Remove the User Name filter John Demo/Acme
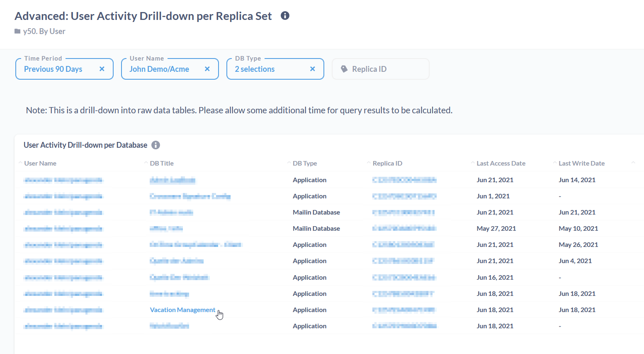Image resolution: width=644 pixels, height=354 pixels. tap(207, 69)
